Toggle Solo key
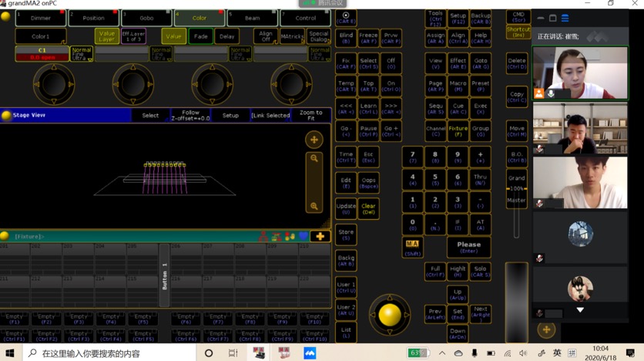This screenshot has height=361, width=644. click(x=480, y=272)
